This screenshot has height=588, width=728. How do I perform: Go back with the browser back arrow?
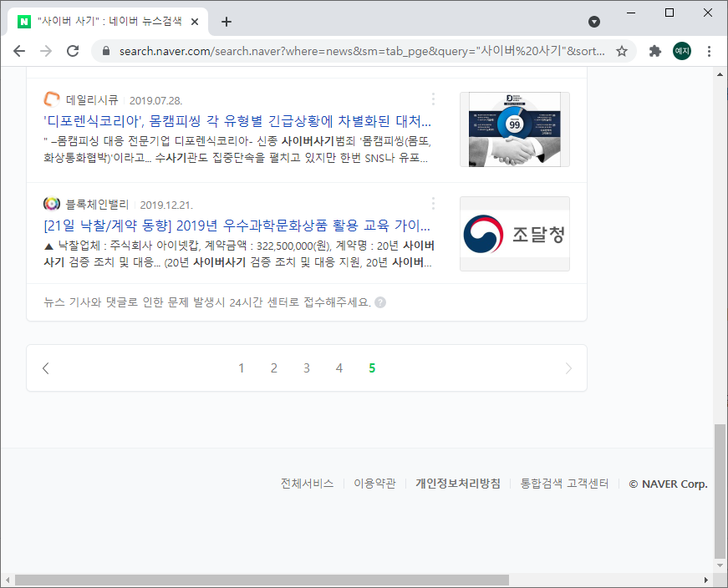(19, 51)
